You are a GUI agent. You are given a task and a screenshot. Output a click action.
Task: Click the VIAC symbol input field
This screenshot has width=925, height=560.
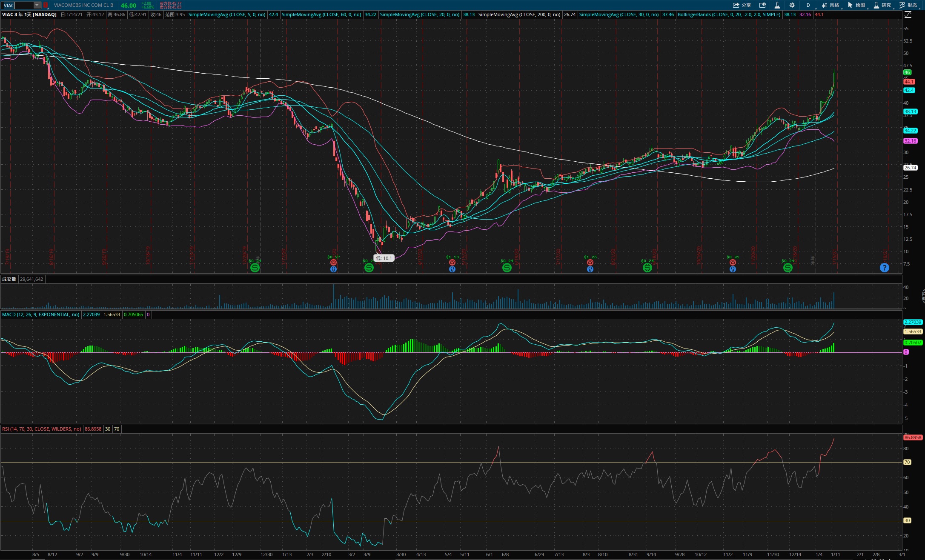18,5
